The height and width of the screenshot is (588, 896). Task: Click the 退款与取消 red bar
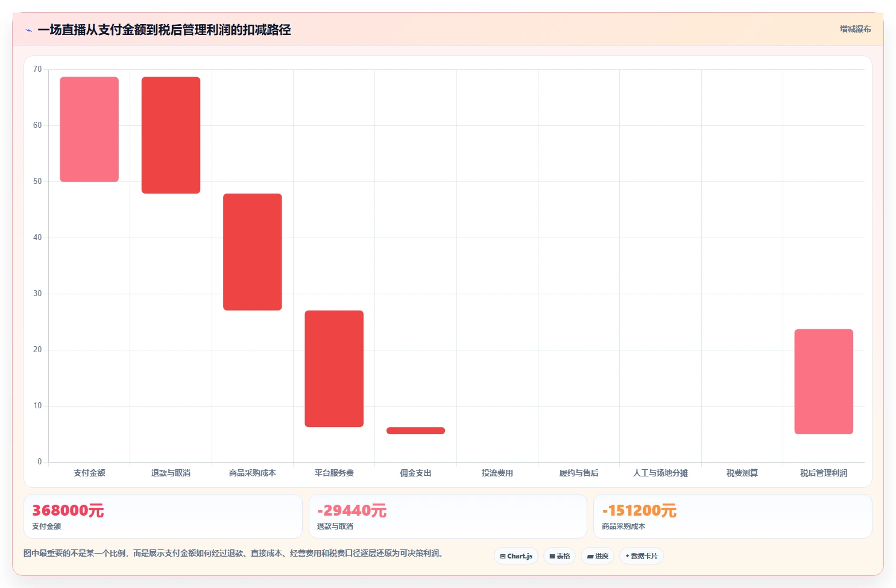pyautogui.click(x=171, y=135)
